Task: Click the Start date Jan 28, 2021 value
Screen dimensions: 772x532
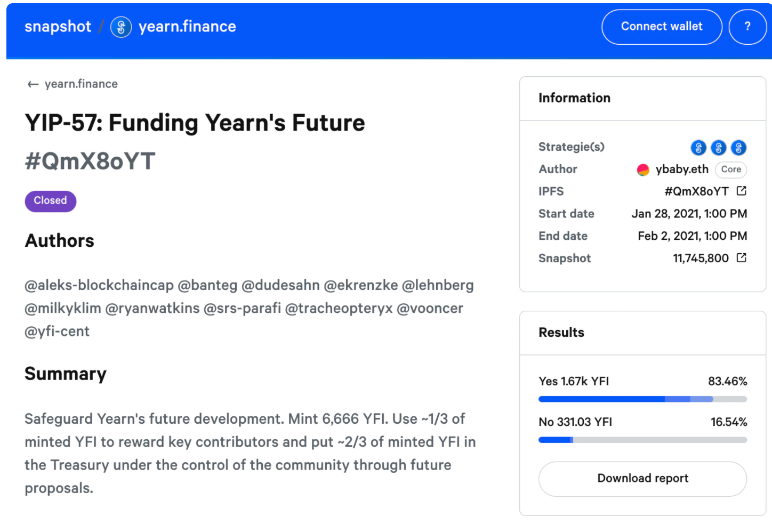Action: [689, 214]
